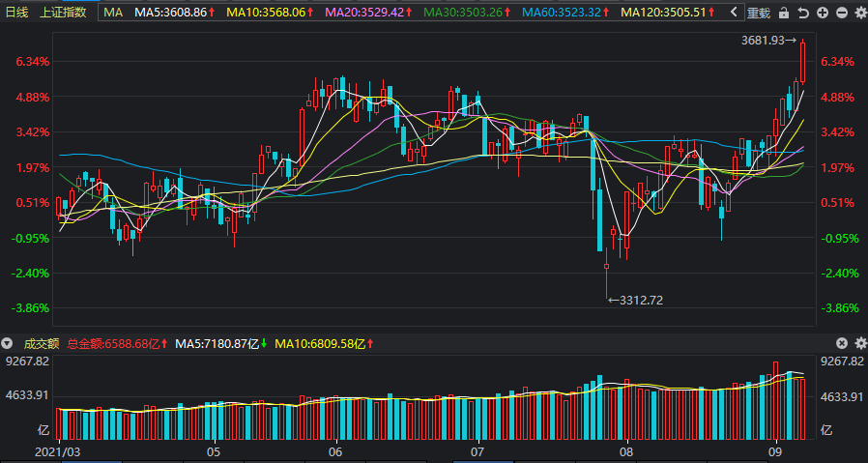Collapse the MA indicator list arrow
868x463 pixels.
point(734,13)
